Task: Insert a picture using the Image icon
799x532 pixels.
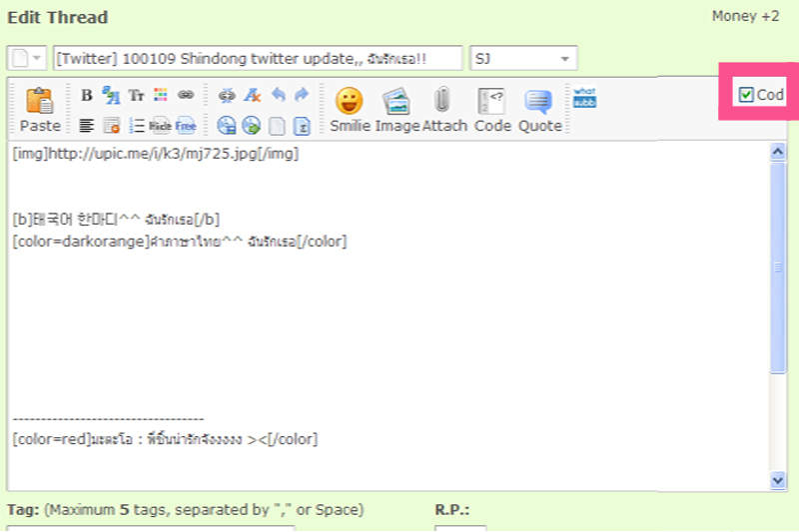Action: (x=397, y=101)
